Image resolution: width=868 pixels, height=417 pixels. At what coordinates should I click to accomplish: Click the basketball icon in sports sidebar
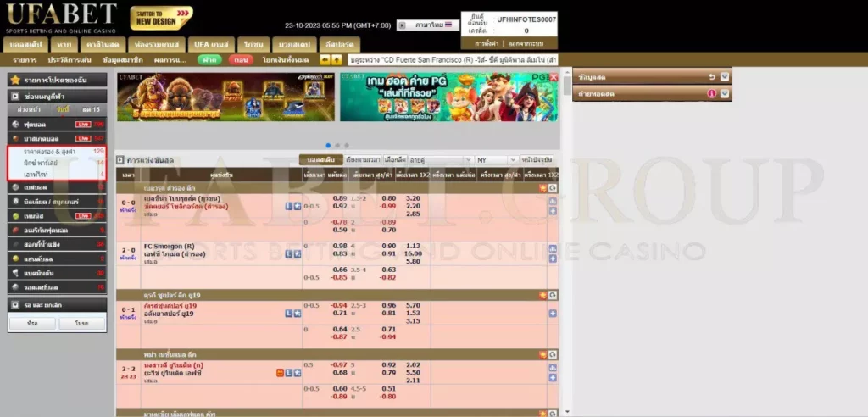tap(15, 137)
